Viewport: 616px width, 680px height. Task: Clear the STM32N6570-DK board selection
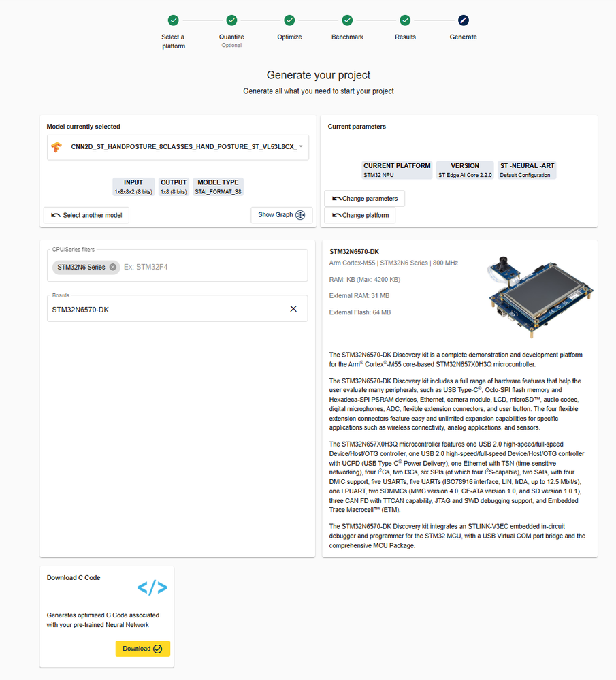tap(293, 309)
